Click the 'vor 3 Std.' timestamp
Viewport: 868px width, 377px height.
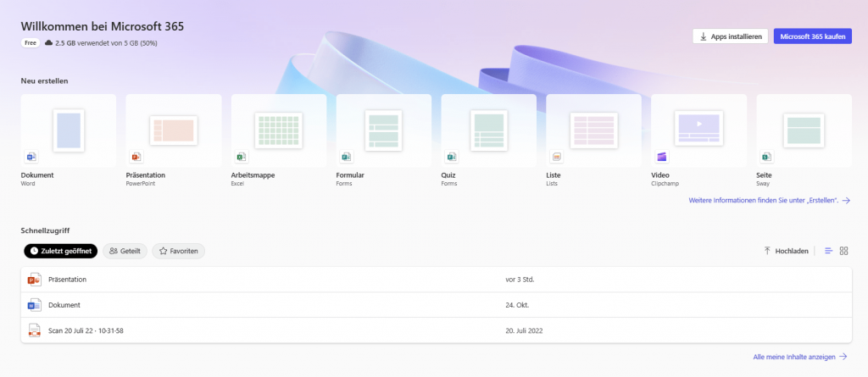click(520, 280)
